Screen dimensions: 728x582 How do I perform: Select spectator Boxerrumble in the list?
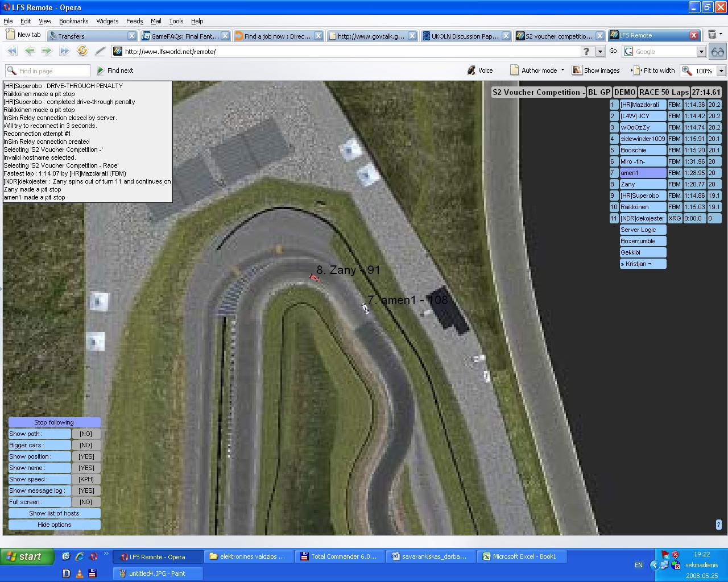click(643, 241)
